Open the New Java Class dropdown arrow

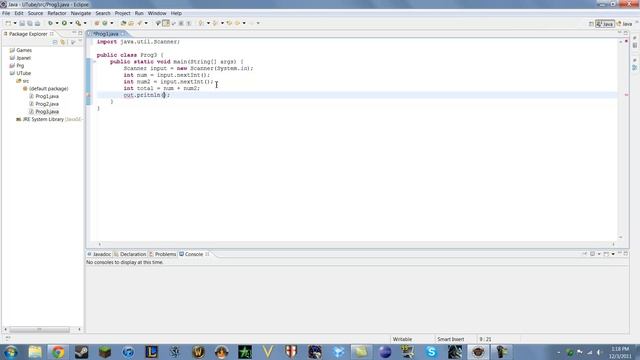112,23
